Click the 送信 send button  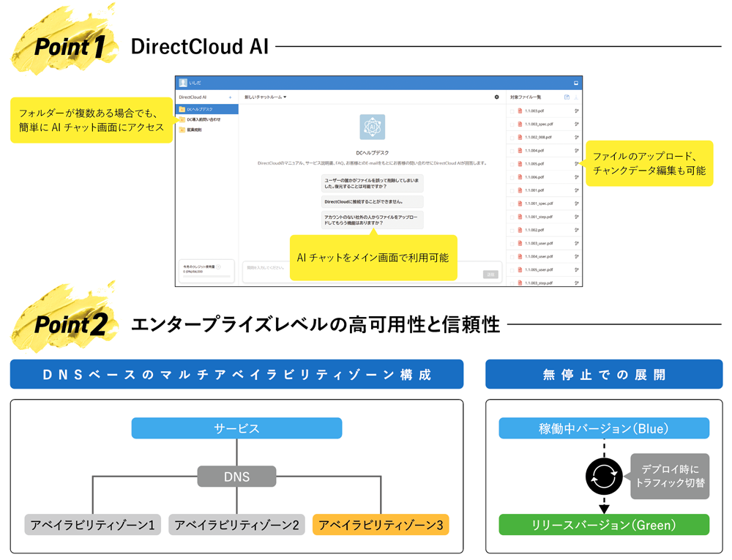(490, 275)
